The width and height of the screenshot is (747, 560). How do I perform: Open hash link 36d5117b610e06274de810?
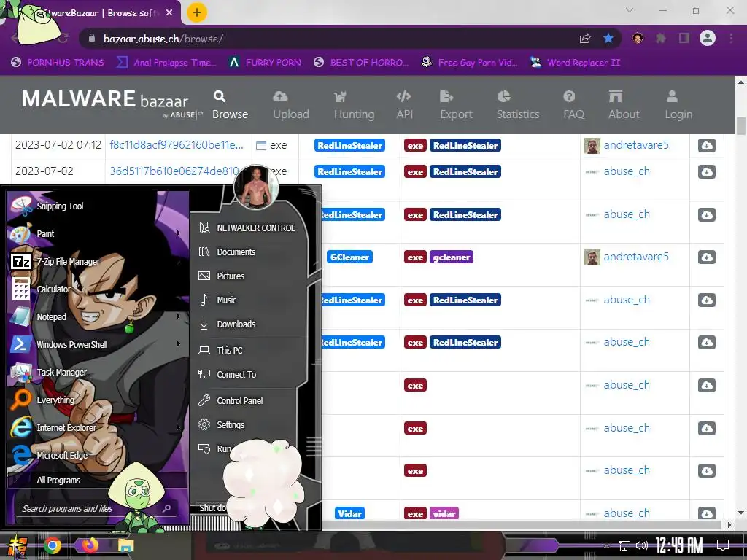coord(174,171)
